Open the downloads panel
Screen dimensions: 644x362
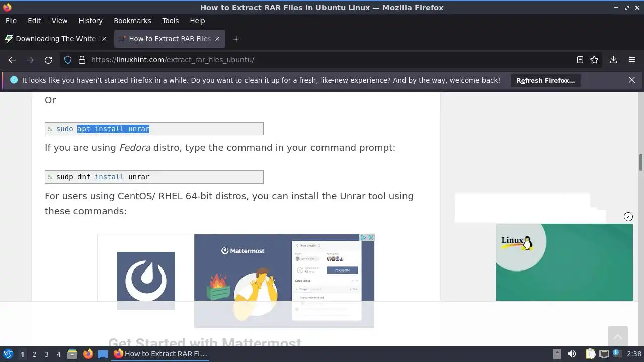tap(614, 60)
